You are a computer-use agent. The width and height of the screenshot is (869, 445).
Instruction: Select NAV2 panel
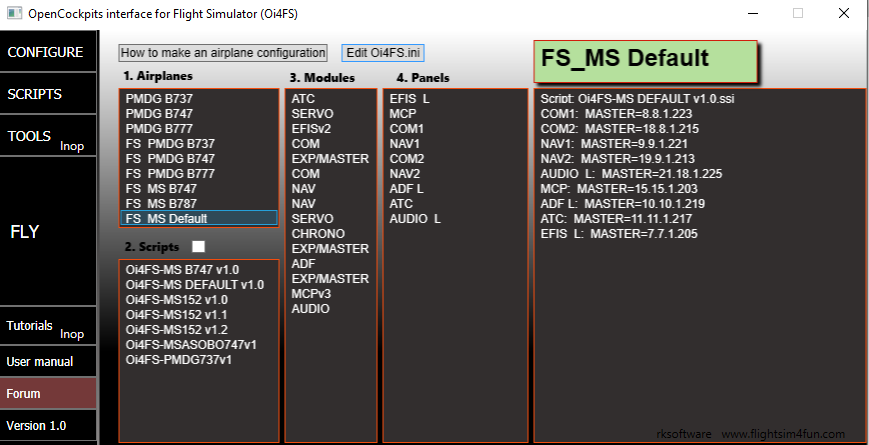point(455,173)
